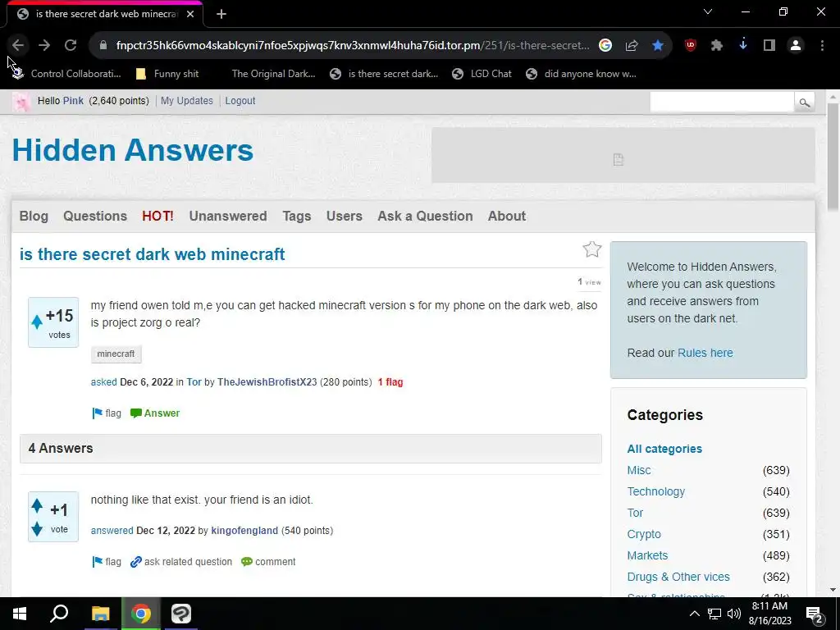This screenshot has width=840, height=630.
Task: Flag kingofengland's answer
Action: (x=107, y=561)
